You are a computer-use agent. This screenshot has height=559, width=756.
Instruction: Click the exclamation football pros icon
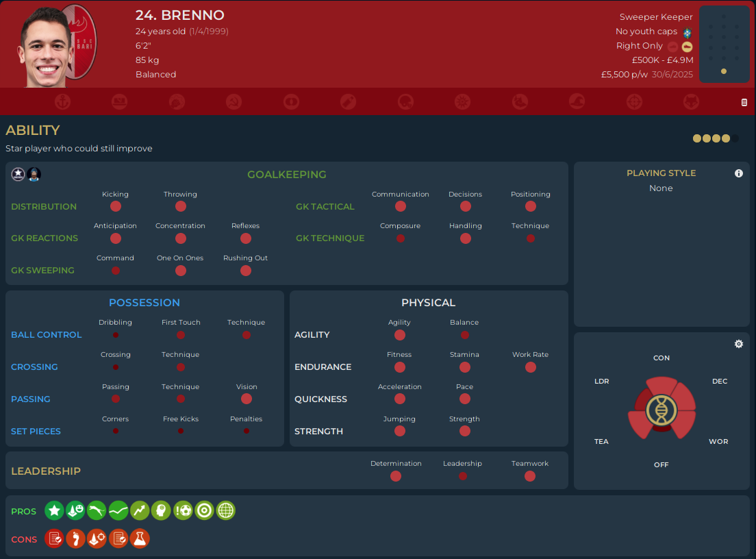tap(183, 510)
